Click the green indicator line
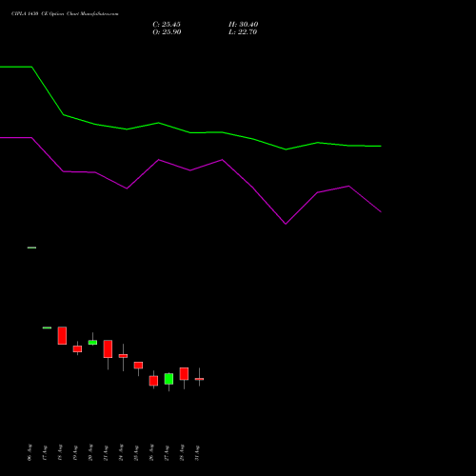Screen dimensions: 476x476 (x=190, y=132)
